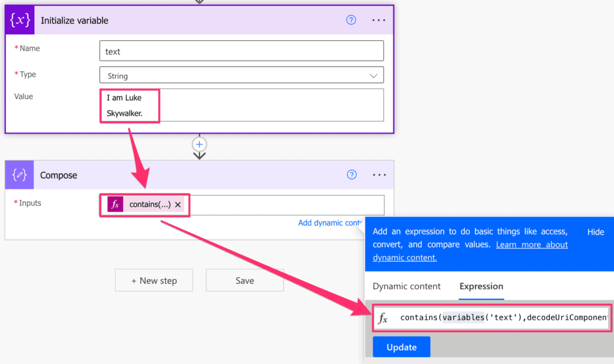Click the Initialize variable {x} step icon

pyautogui.click(x=20, y=20)
